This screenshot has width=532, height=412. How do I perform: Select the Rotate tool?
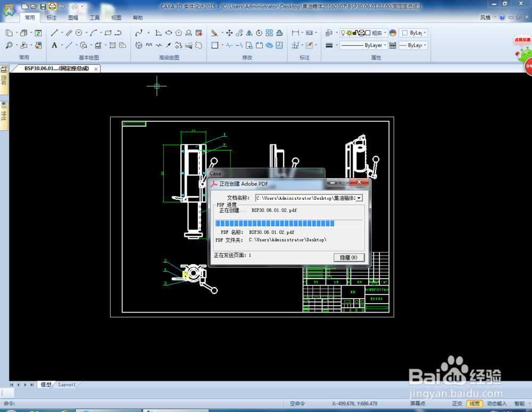(x=259, y=33)
